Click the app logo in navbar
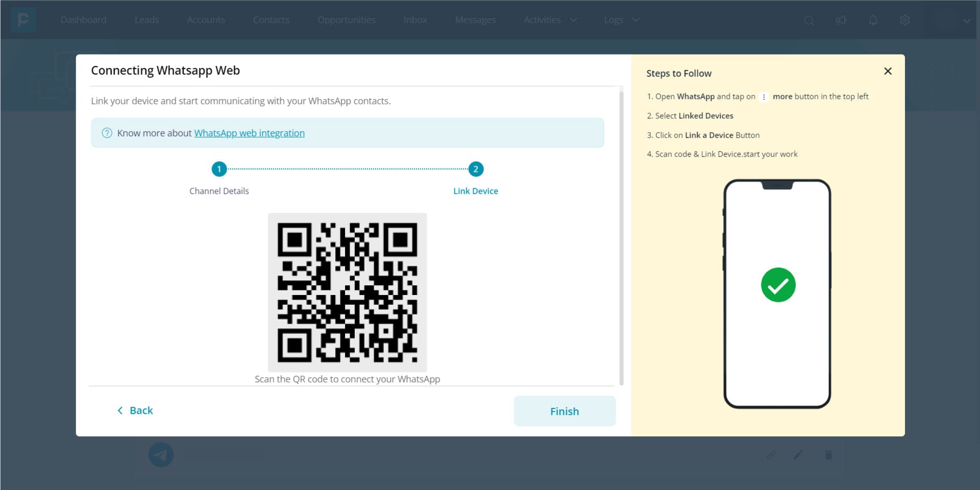 (x=23, y=20)
